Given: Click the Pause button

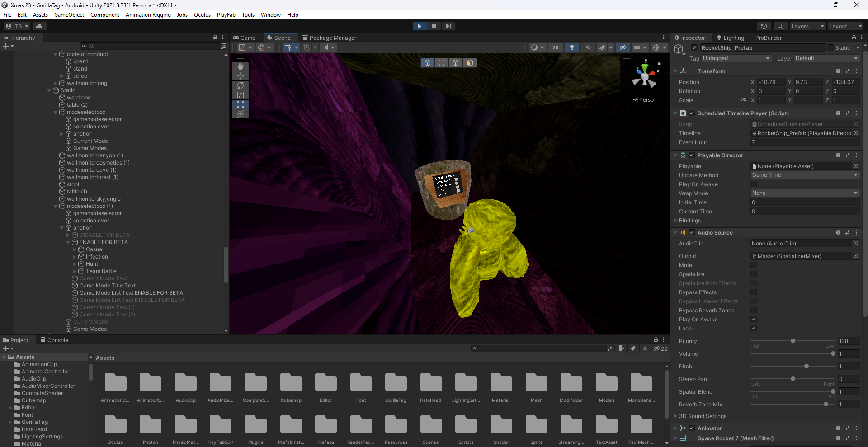Looking at the screenshot, I should tap(434, 26).
